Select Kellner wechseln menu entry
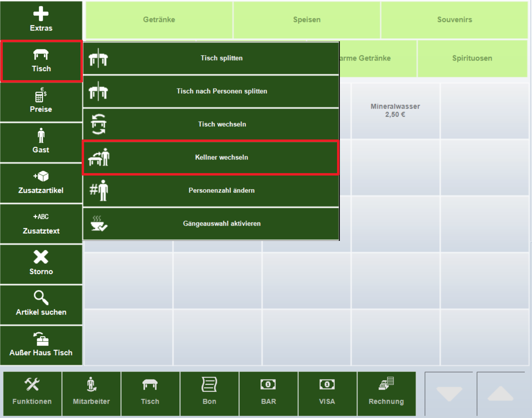Viewport: 532px width, 418px height. pos(211,158)
